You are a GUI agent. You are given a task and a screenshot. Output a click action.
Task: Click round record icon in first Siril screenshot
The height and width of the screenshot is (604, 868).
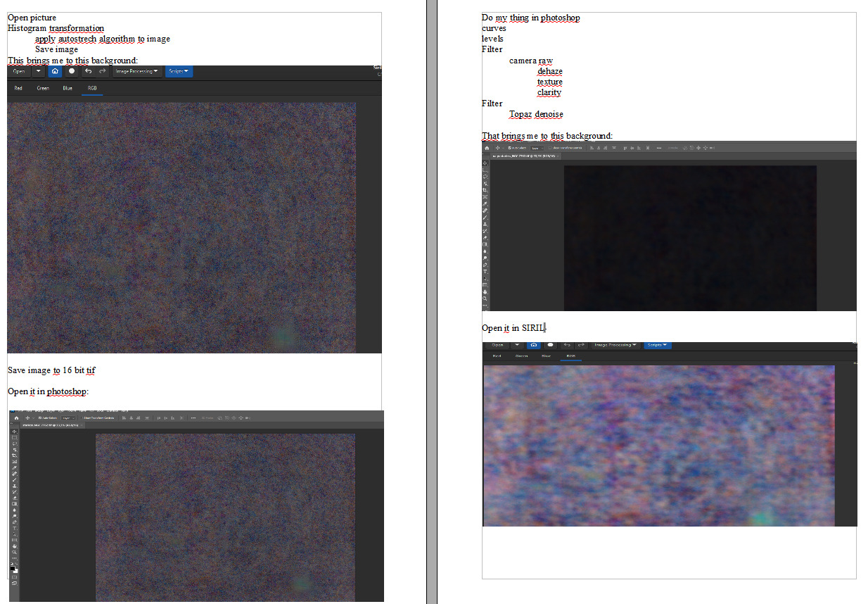click(71, 71)
